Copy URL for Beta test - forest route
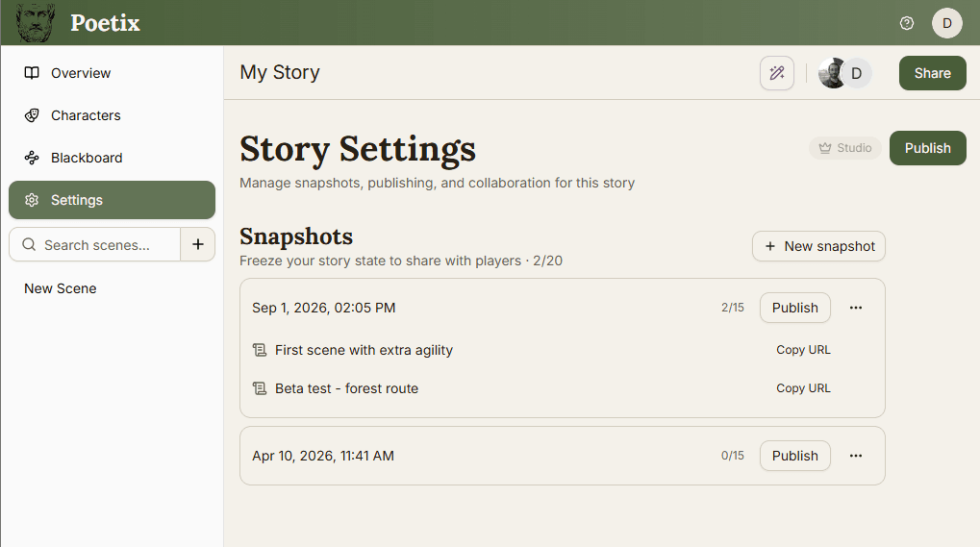The width and height of the screenshot is (980, 547). [x=803, y=388]
